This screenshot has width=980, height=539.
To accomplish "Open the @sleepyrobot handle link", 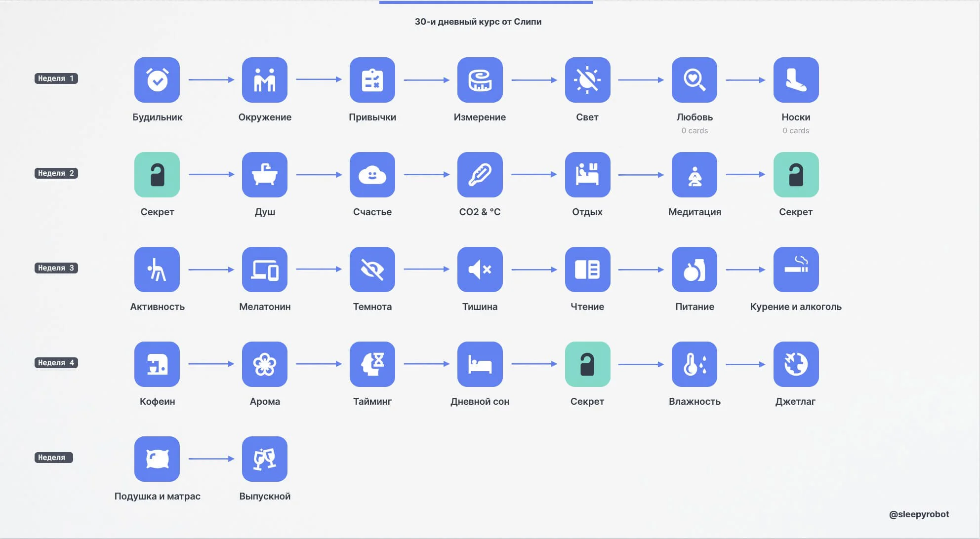I will pyautogui.click(x=919, y=514).
